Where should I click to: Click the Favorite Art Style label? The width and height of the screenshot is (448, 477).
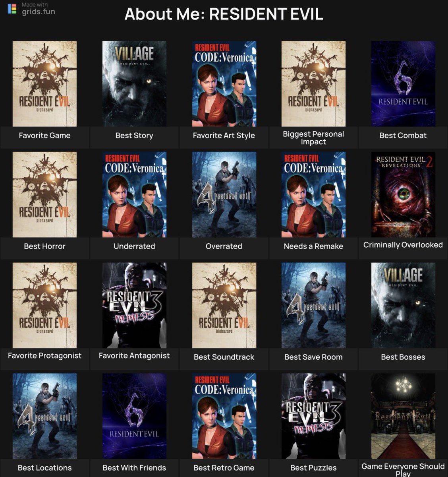tap(224, 136)
